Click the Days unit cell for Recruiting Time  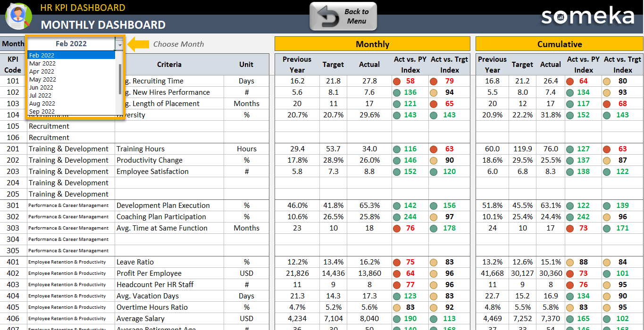(x=246, y=81)
